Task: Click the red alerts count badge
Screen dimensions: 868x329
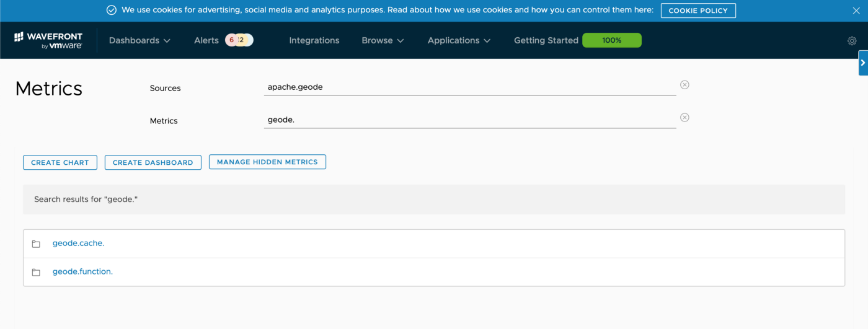Action: coord(231,40)
